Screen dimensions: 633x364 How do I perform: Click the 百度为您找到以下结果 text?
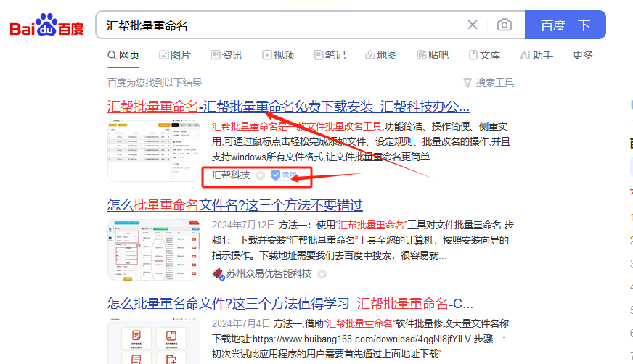[155, 83]
